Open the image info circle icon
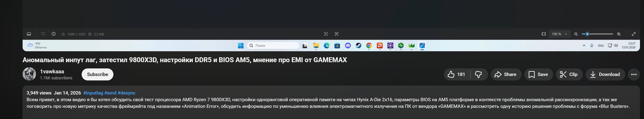 point(53,34)
